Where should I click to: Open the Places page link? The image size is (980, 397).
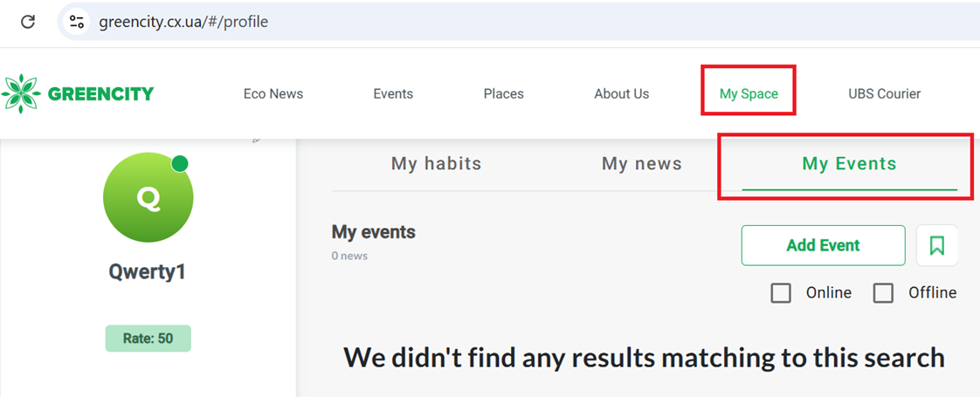tap(503, 94)
